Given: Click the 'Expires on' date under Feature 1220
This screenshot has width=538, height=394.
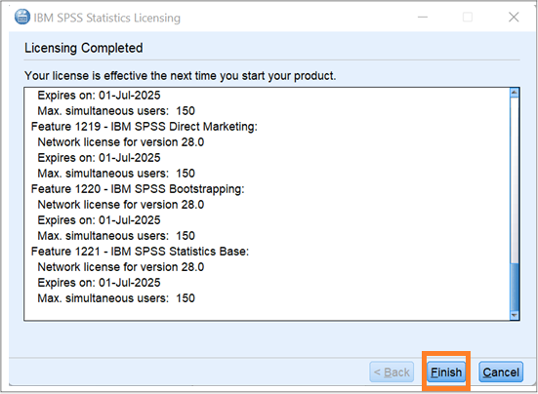Looking at the screenshot, I should [x=99, y=220].
